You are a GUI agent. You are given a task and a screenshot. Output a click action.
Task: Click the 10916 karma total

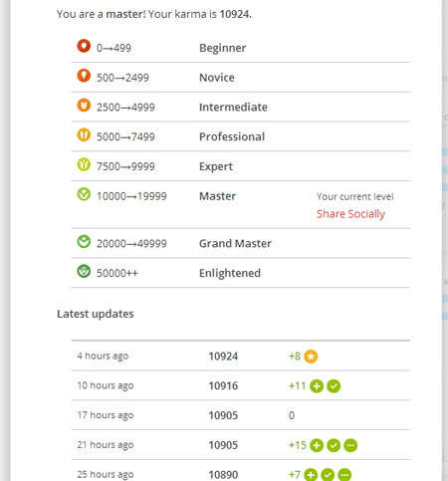click(223, 386)
